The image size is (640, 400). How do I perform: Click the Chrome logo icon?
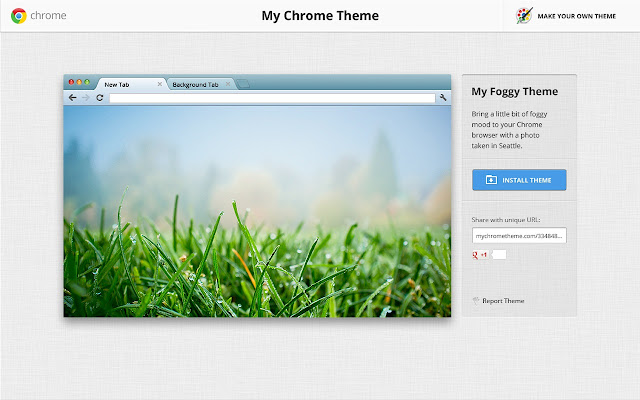pyautogui.click(x=19, y=16)
